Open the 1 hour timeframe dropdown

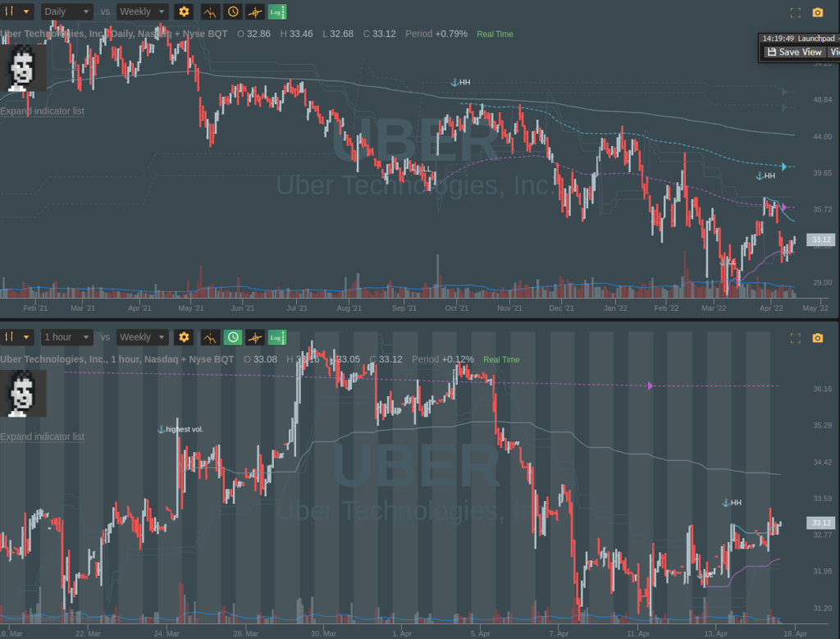tap(66, 337)
